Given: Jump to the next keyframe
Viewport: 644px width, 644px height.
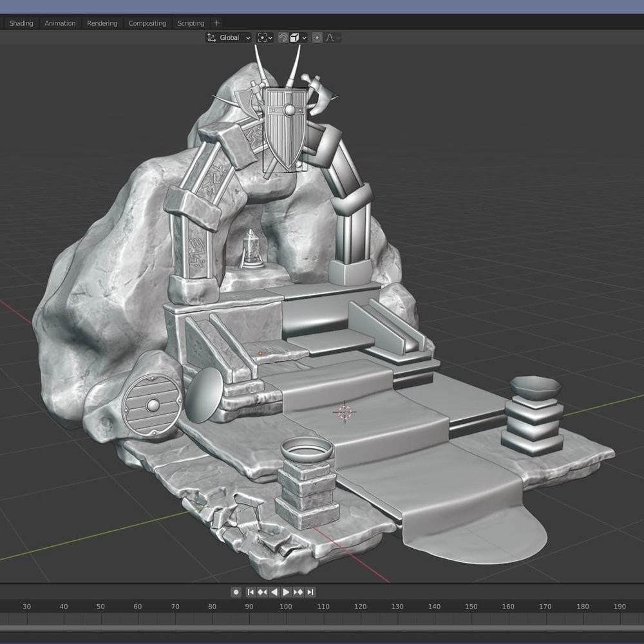Looking at the screenshot, I should pos(298,592).
